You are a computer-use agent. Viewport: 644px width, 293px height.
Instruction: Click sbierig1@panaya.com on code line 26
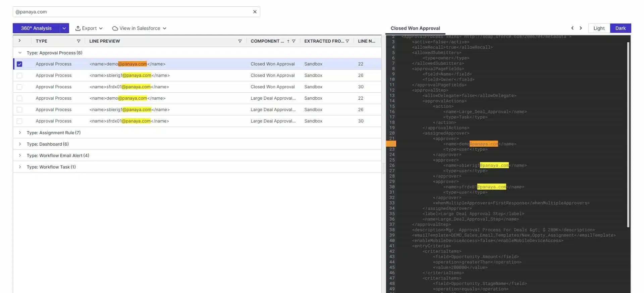click(484, 165)
